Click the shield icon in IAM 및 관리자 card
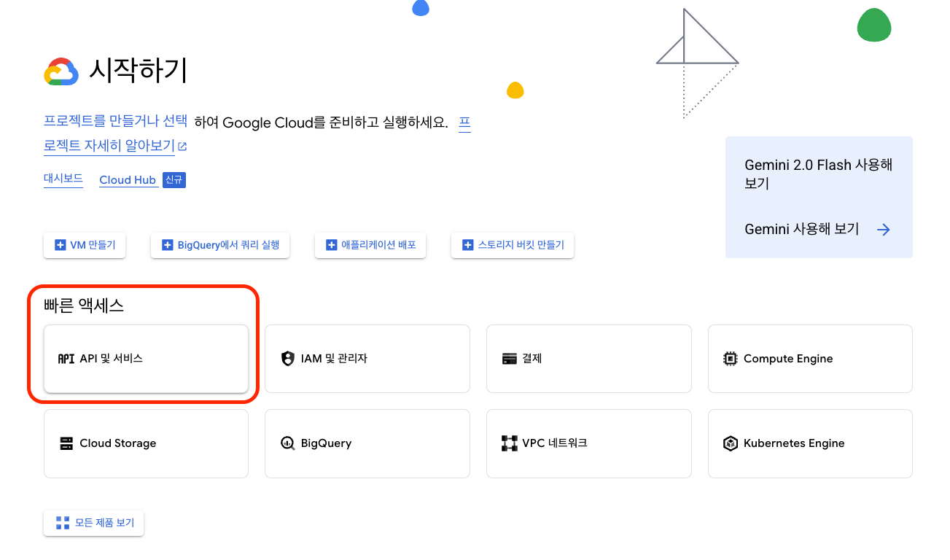Screen dimensions: 950x560 (288, 359)
